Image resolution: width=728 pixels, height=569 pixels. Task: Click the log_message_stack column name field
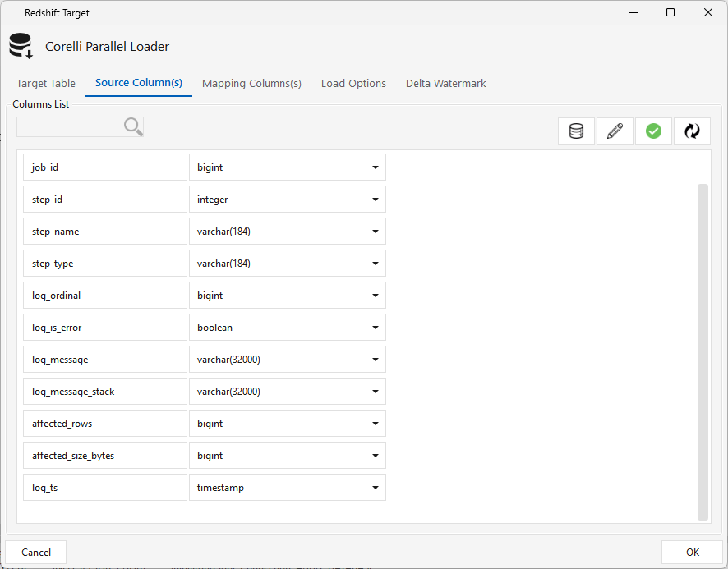(x=105, y=392)
